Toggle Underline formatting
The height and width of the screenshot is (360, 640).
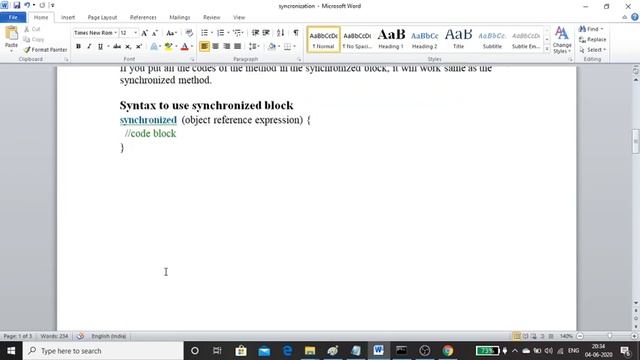[x=100, y=47]
